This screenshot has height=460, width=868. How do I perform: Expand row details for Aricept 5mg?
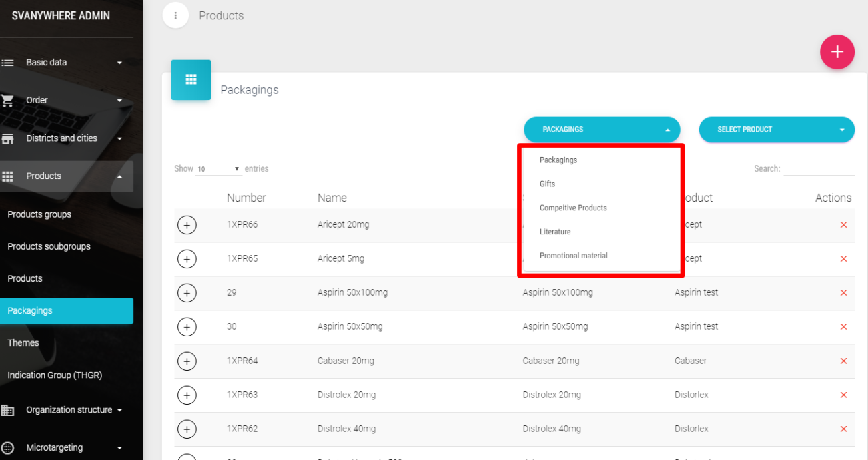click(x=187, y=259)
